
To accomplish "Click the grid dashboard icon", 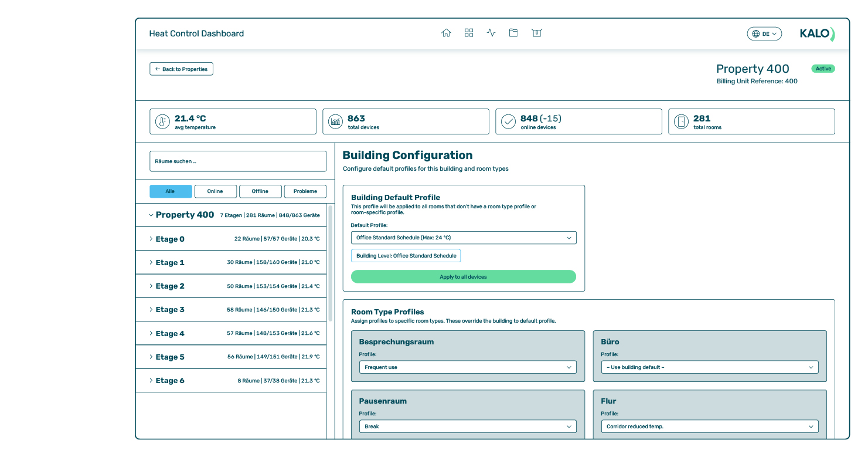I will click(x=469, y=33).
